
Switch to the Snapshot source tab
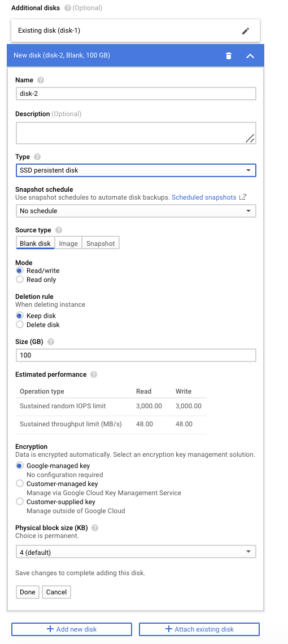101,243
